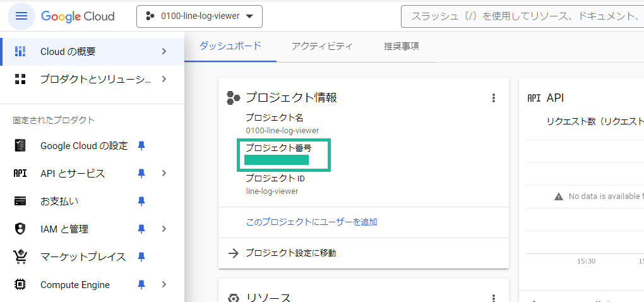Click the API とサービス icon
Image resolution: width=644 pixels, height=302 pixels.
(20, 173)
